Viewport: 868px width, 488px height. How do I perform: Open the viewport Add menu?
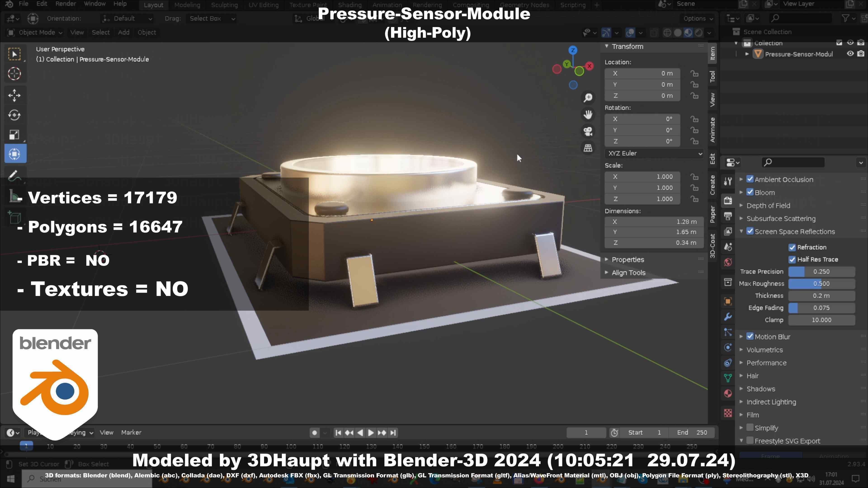click(124, 32)
